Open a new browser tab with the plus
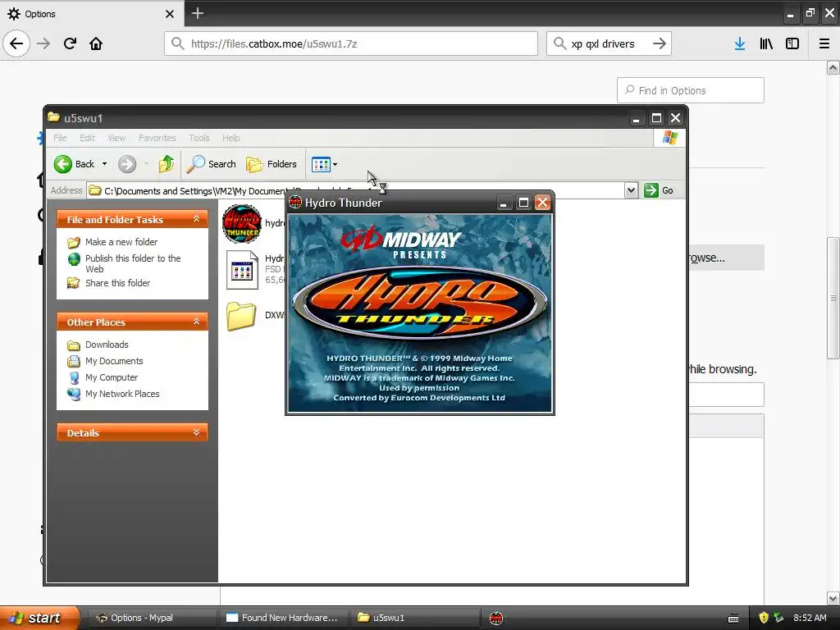 tap(197, 13)
